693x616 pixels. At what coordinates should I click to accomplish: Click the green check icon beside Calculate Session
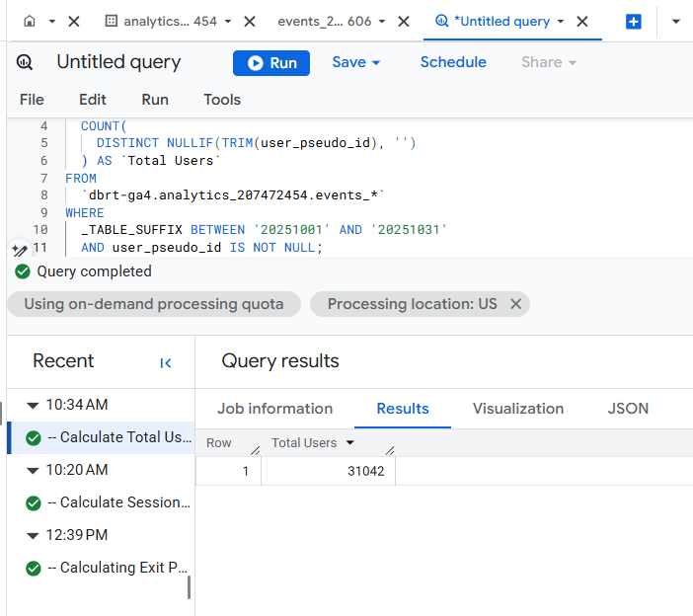pos(34,502)
